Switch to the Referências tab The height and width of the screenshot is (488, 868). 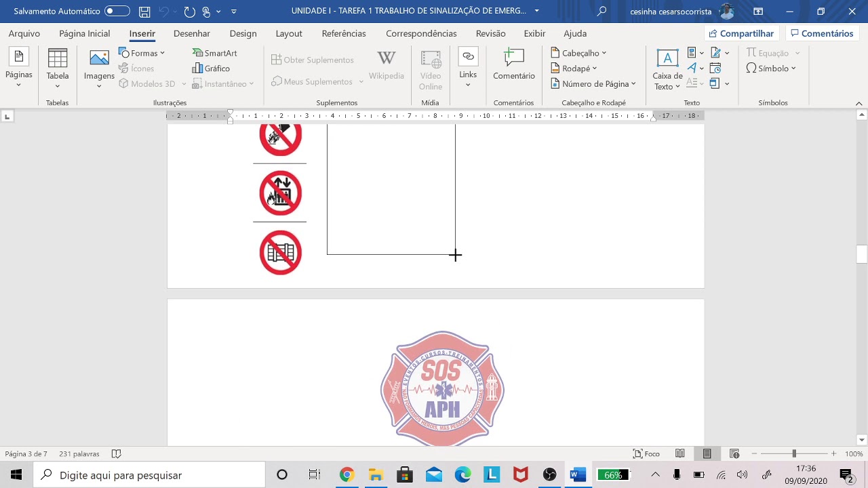tap(344, 33)
